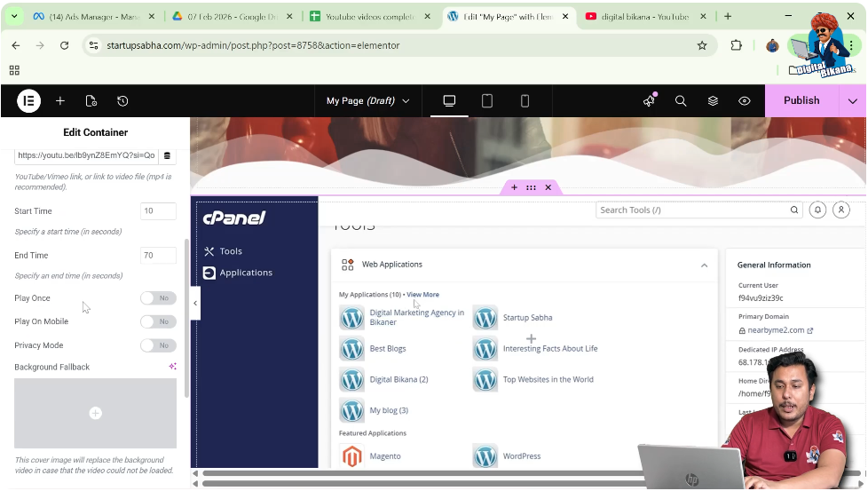The width and height of the screenshot is (868, 491).
Task: Click the Publish button
Action: [801, 101]
